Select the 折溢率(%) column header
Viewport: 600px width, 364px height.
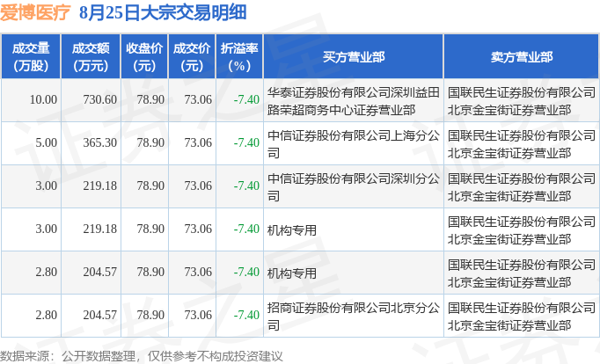[x=239, y=56]
